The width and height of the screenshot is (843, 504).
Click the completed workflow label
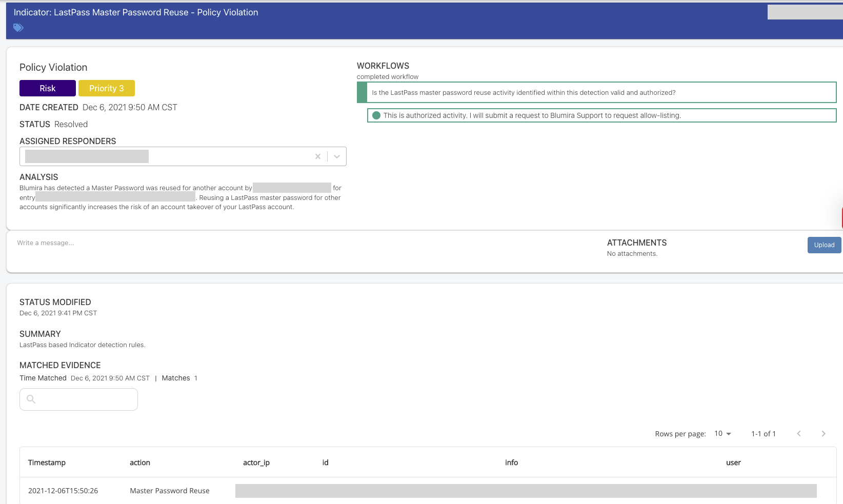pos(388,77)
